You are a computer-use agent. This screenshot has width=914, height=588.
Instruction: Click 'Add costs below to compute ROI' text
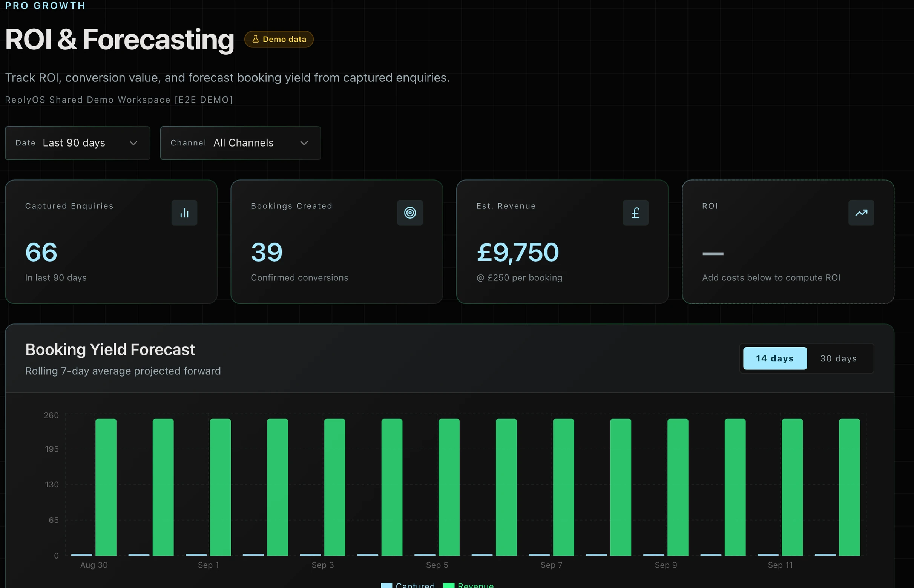tap(771, 277)
